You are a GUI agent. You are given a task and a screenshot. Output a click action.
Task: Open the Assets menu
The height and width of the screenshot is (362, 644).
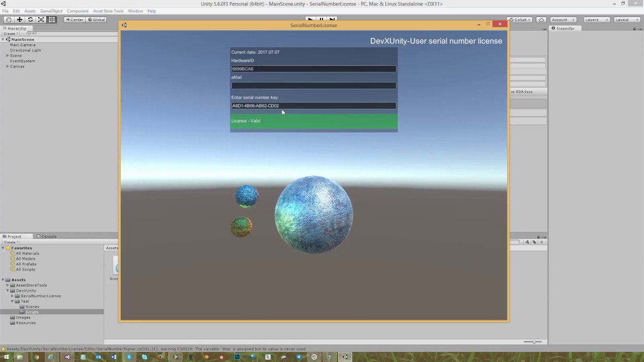[x=30, y=11]
